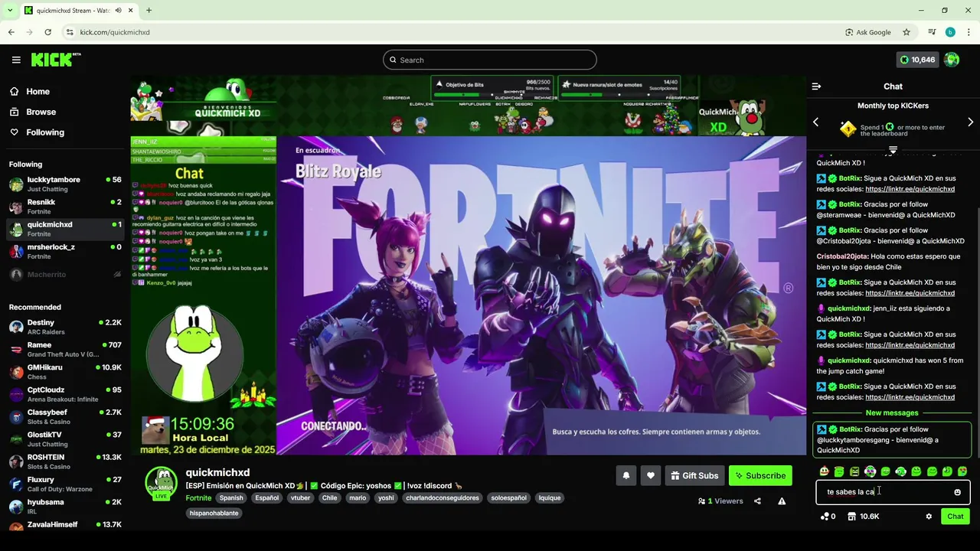Open offline channel Macherrito
Viewport: 980px width, 551px height.
pos(65,275)
